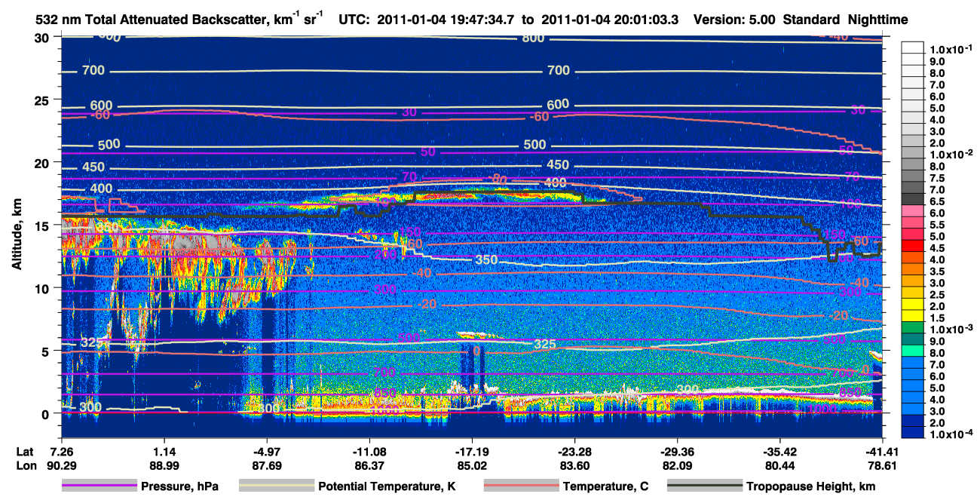Click longitude value 78.61
The width and height of the screenshot is (980, 503).
[882, 466]
